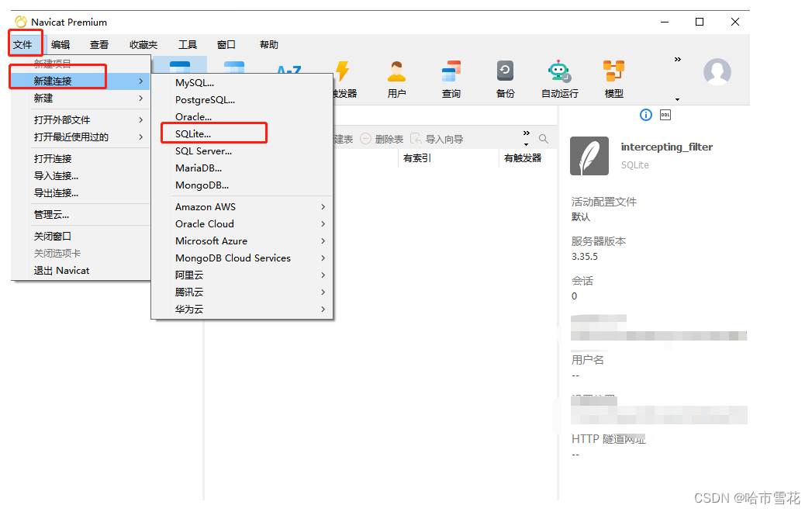Expand the 打开最近使用过的 submenu
Image resolution: width=812 pixels, height=512 pixels.
click(x=141, y=137)
